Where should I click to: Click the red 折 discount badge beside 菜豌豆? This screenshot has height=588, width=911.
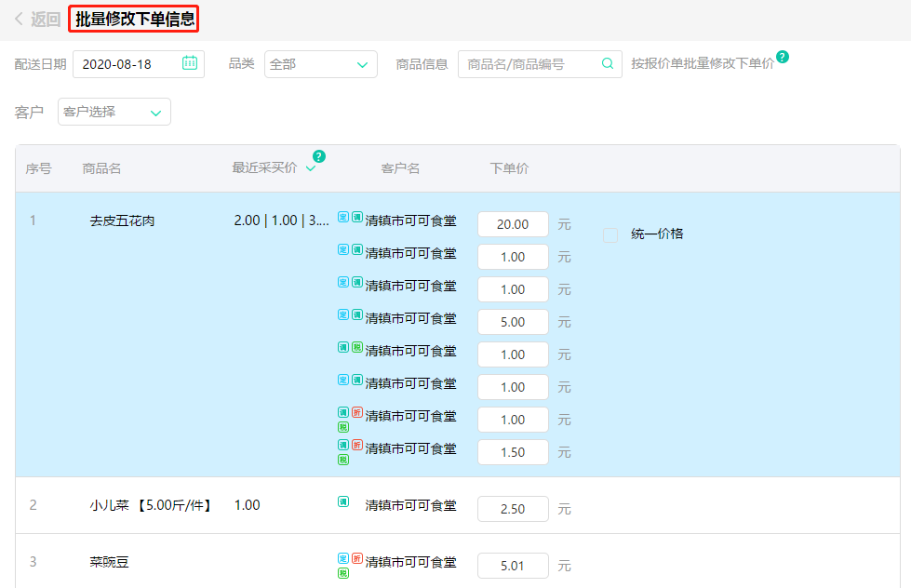coord(356,557)
